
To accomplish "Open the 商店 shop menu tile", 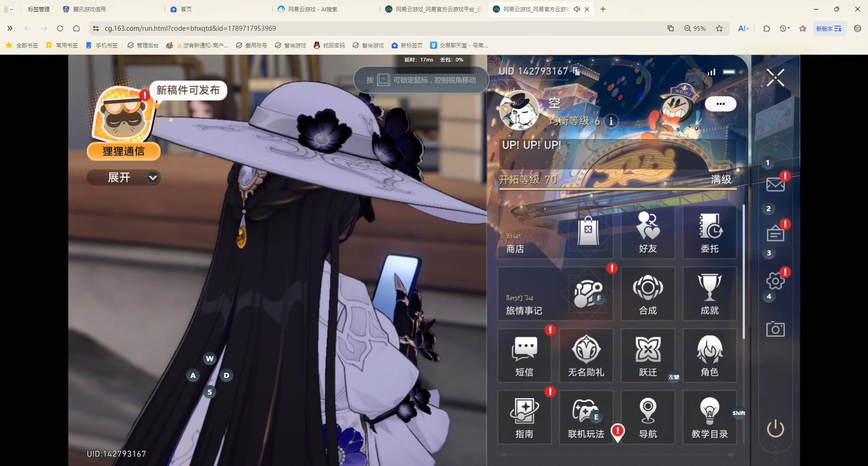I will point(555,232).
